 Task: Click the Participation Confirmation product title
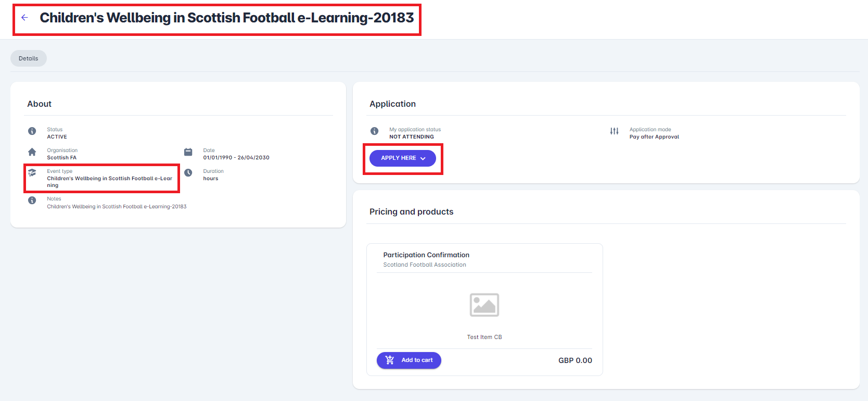pos(426,255)
